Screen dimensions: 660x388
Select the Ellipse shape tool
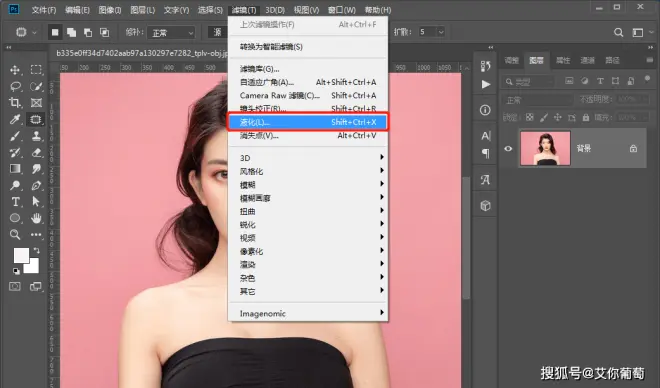(x=15, y=218)
